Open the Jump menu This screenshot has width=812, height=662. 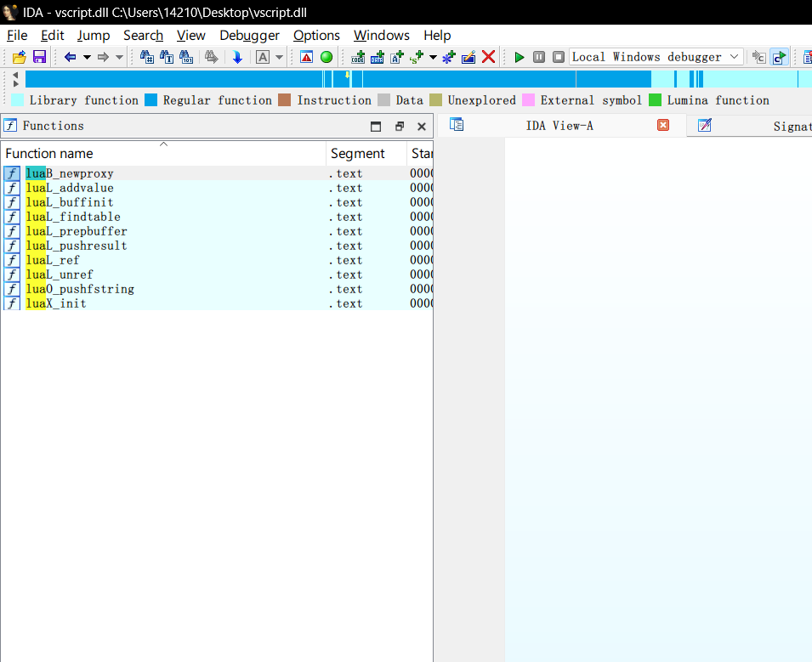[94, 35]
